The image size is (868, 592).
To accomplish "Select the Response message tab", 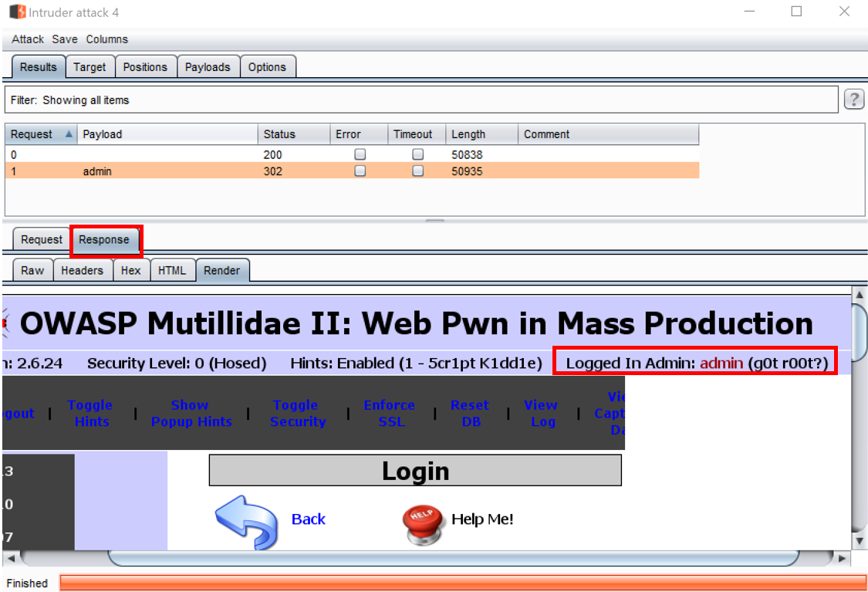I will pos(104,240).
